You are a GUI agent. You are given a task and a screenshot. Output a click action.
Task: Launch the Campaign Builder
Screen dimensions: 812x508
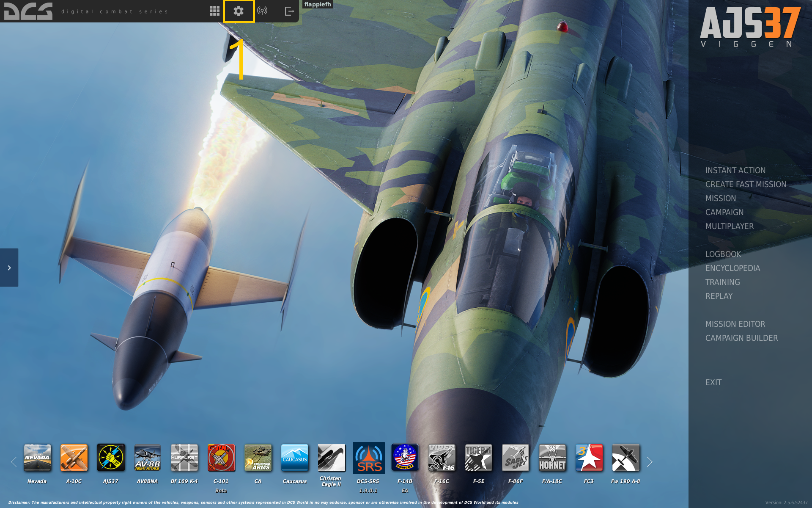click(x=741, y=338)
